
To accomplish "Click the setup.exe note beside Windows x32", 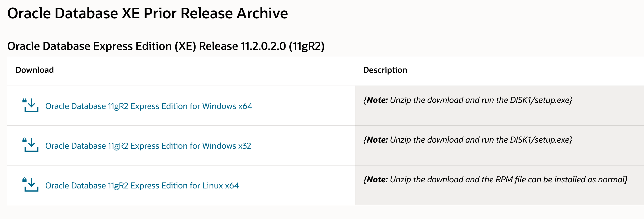I will pyautogui.click(x=468, y=140).
